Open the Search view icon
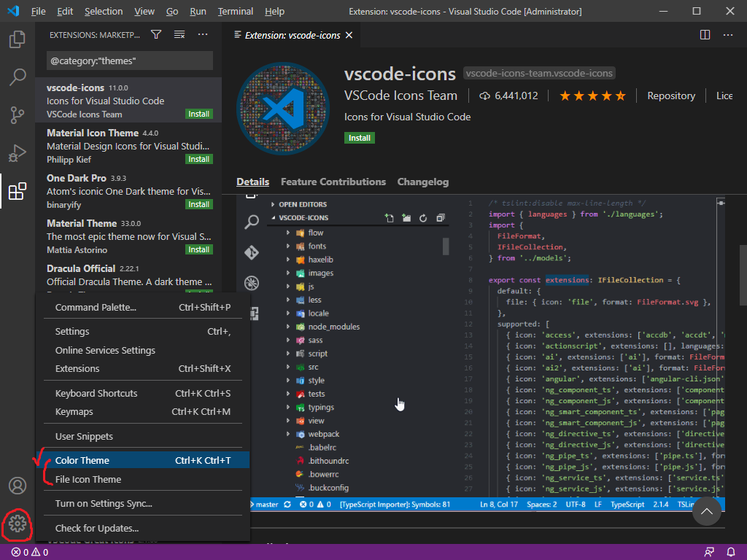 [x=18, y=77]
